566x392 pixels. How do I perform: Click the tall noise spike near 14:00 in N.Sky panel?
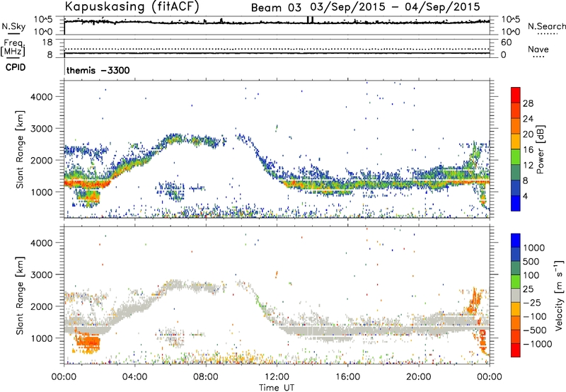[310, 20]
